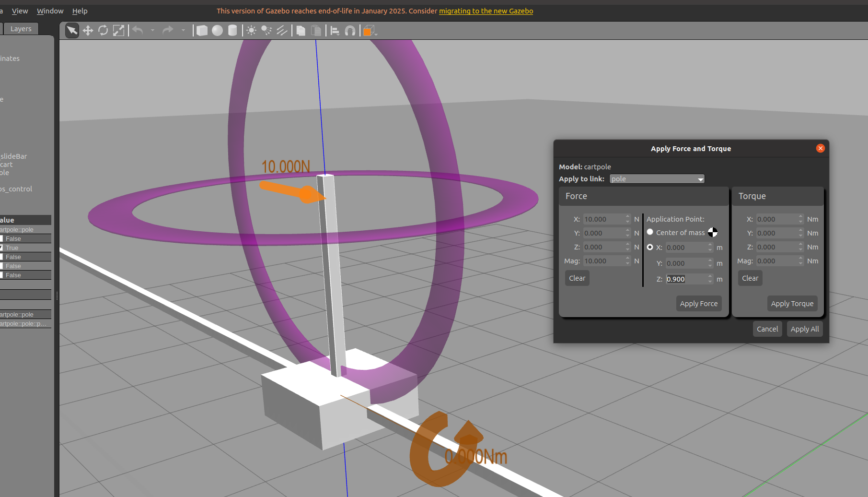Select the arrow selection mode tool

[x=72, y=31]
